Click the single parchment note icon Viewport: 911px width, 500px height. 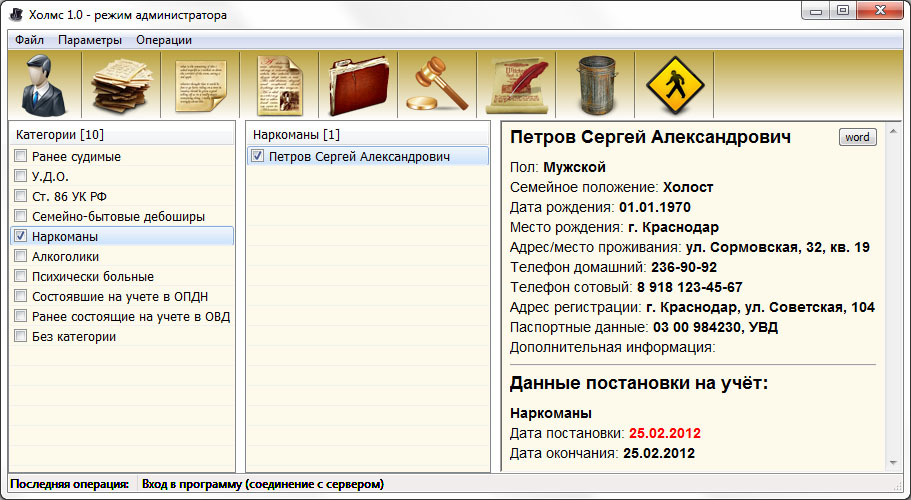(x=201, y=85)
